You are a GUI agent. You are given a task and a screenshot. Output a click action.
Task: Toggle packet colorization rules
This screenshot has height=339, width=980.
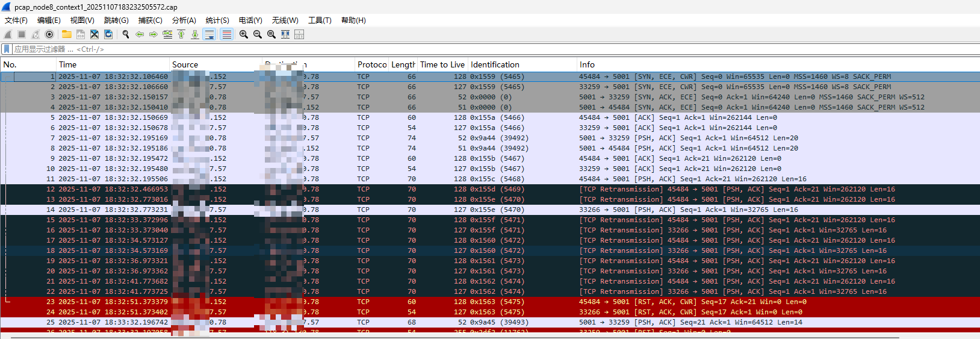pyautogui.click(x=226, y=34)
